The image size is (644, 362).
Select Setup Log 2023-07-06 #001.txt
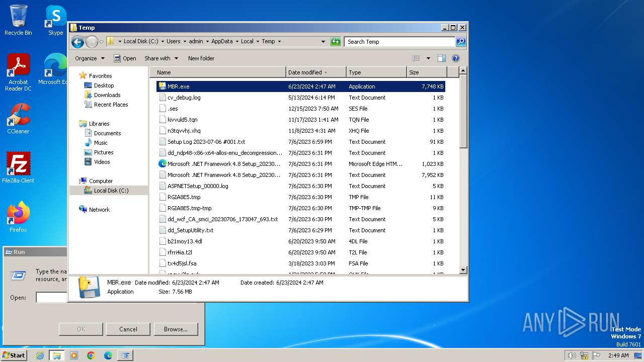(x=300, y=142)
